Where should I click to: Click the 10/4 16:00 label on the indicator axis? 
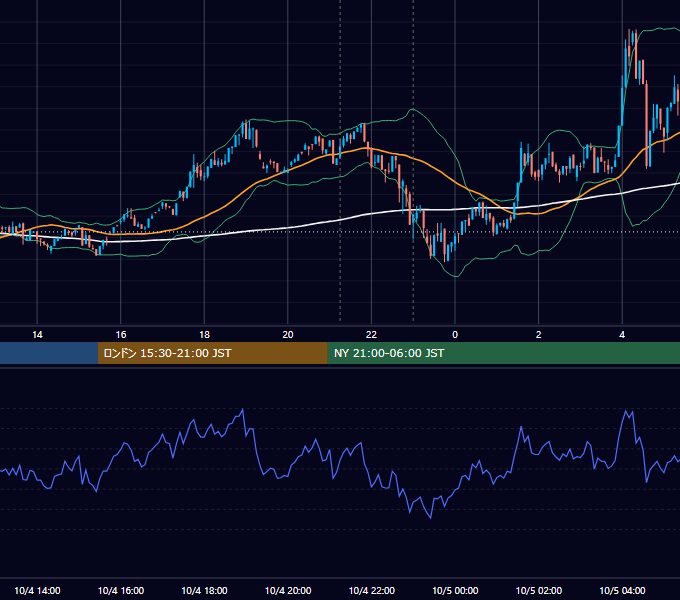point(121,590)
